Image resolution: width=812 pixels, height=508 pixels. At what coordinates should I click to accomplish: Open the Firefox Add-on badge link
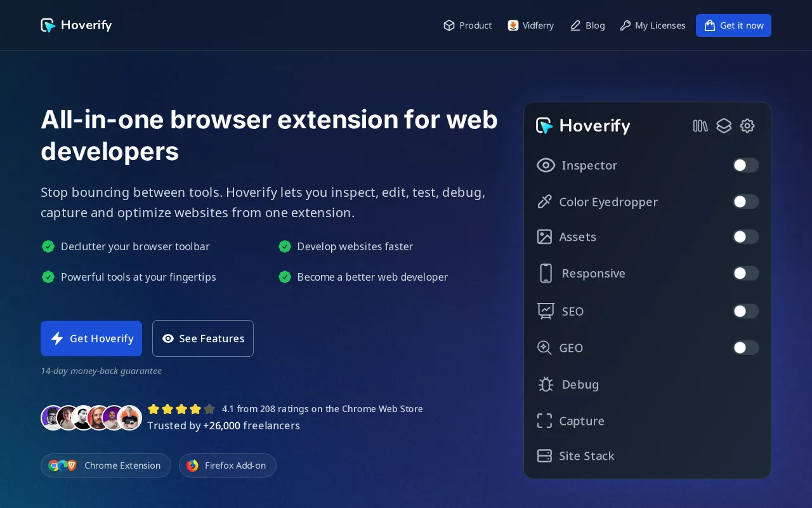[x=228, y=465]
